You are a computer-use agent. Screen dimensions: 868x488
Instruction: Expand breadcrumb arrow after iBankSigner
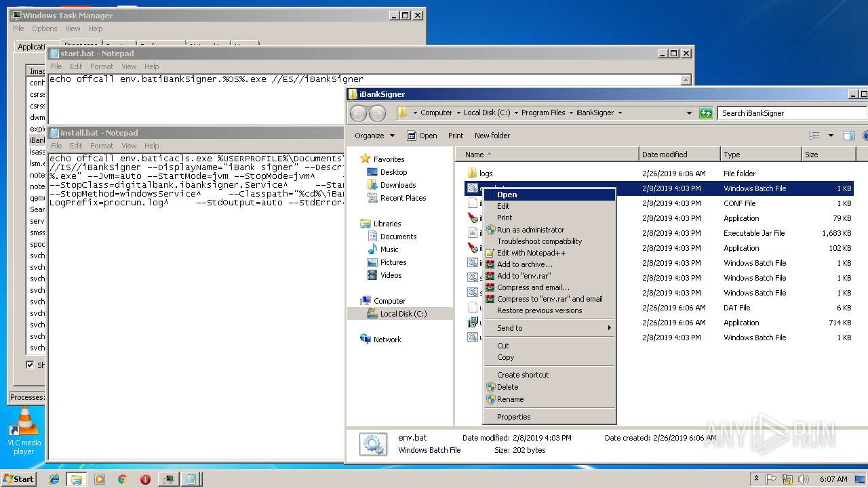point(619,113)
